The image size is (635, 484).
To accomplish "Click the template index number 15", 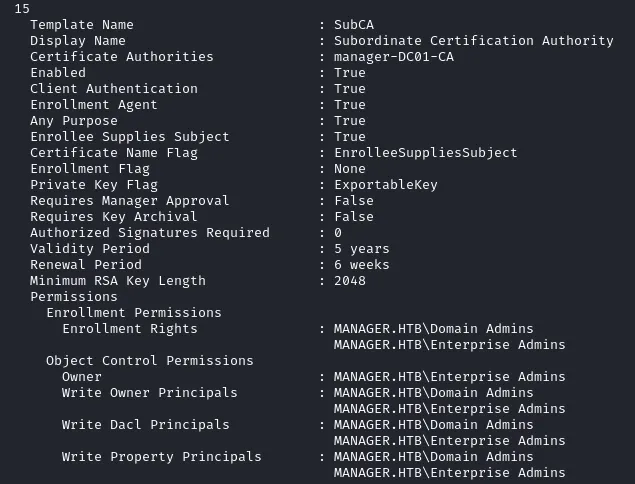I will click(x=22, y=9).
